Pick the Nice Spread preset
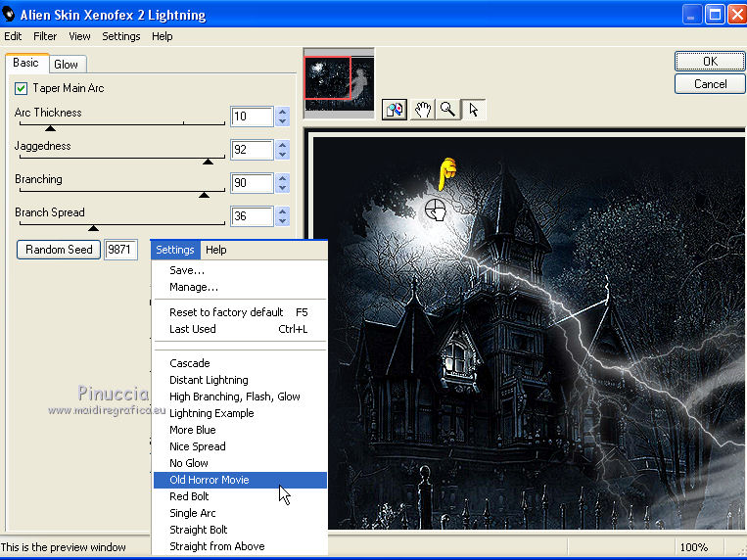This screenshot has width=747, height=560. pos(240,446)
